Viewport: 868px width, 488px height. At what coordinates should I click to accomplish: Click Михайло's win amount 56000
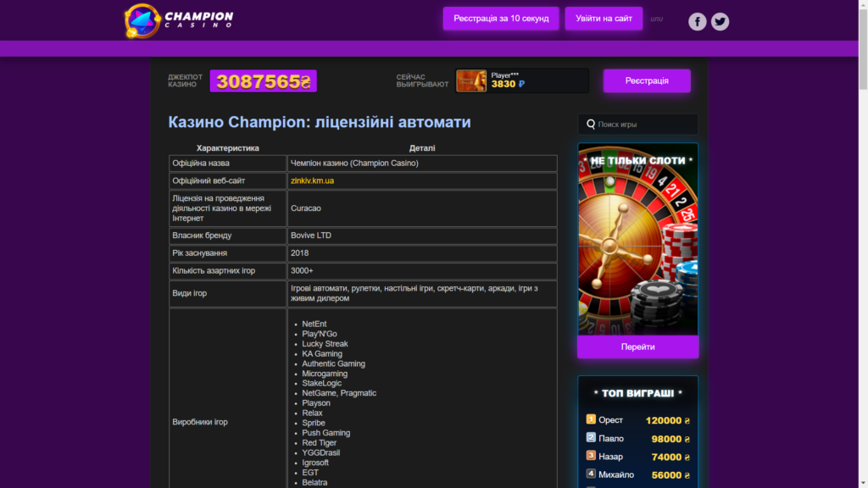pos(670,475)
